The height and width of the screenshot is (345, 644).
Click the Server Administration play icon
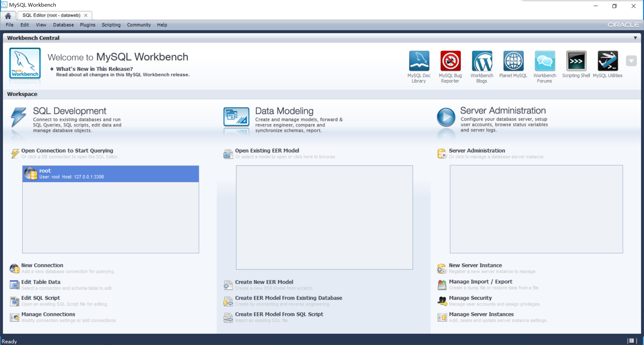pos(446,117)
